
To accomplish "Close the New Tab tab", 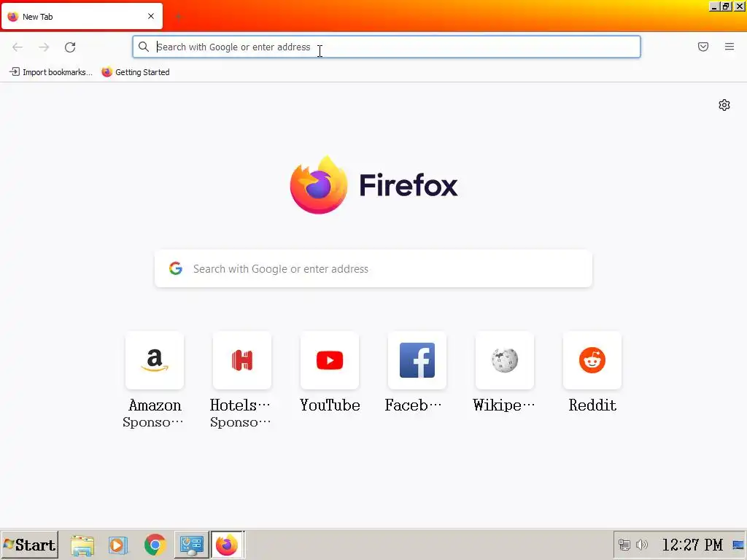I will [151, 16].
